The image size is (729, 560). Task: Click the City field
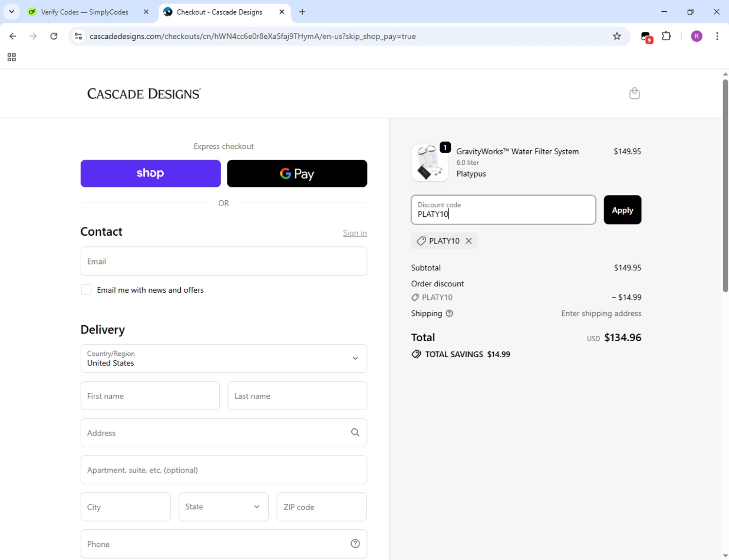tap(125, 507)
